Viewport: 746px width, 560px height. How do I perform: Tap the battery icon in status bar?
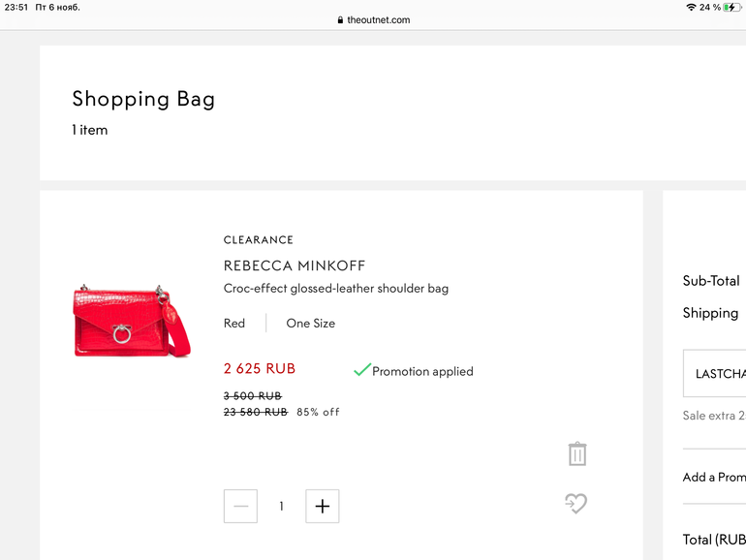pos(730,8)
